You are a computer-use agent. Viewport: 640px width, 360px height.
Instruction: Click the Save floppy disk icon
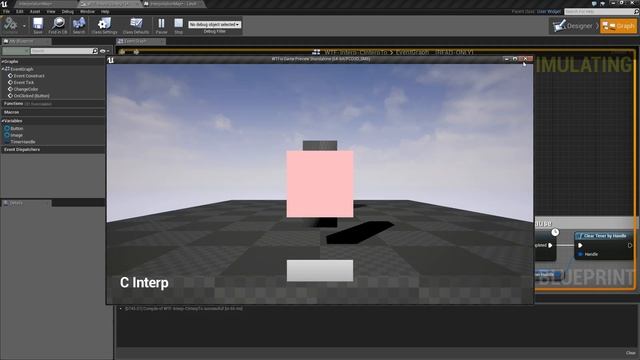(38, 25)
